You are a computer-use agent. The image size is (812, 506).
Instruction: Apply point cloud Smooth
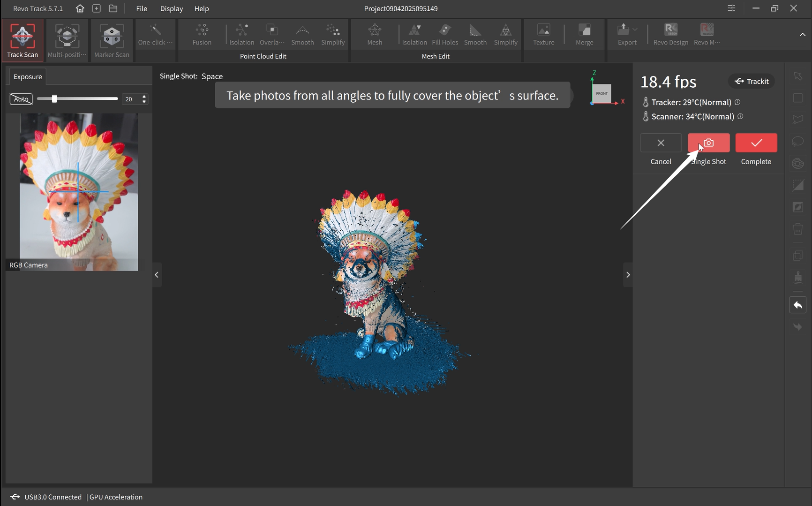pyautogui.click(x=302, y=35)
